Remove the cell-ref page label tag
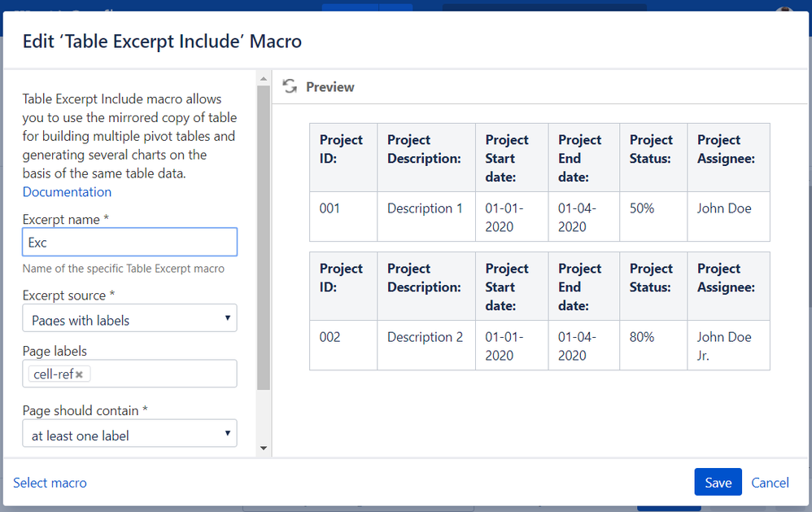The image size is (812, 512). (x=79, y=374)
